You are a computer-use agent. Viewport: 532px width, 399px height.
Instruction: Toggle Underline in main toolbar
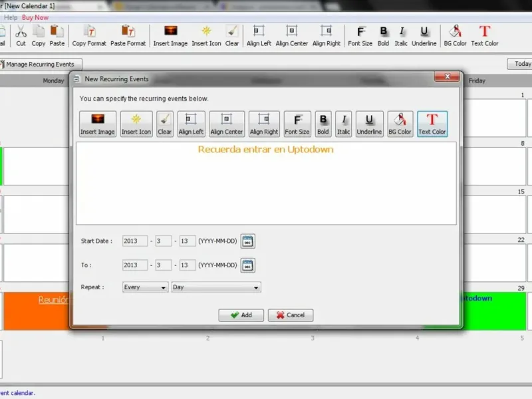tap(424, 36)
